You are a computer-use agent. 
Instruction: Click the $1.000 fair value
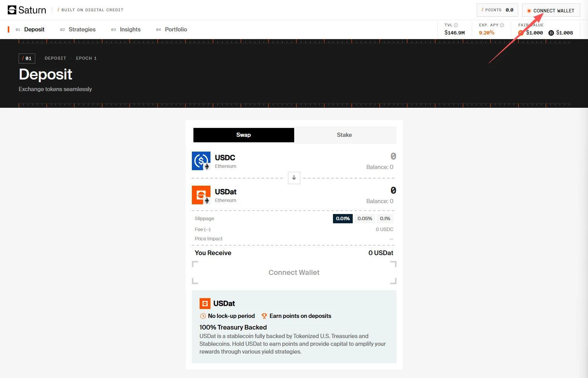[x=535, y=33]
